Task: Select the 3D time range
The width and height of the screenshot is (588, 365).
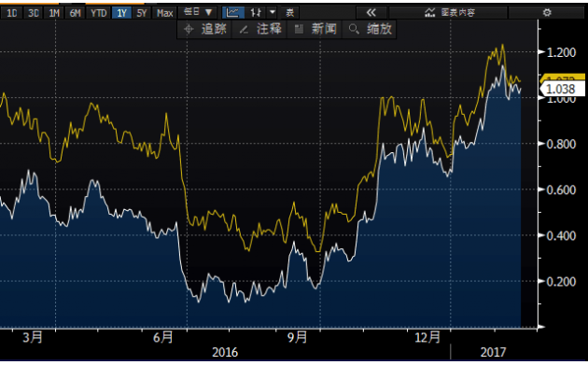Action: tap(34, 13)
